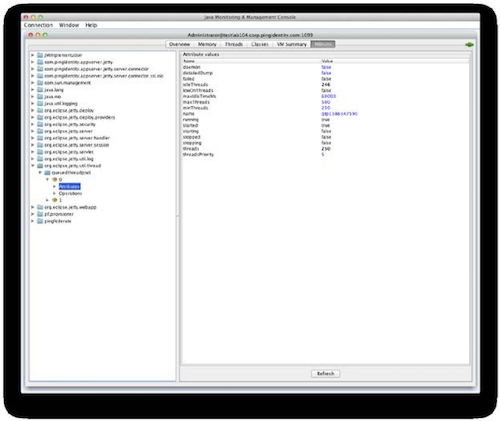Click the maxIdleTimeMs value 60000
This screenshot has height=421, width=500.
click(329, 96)
